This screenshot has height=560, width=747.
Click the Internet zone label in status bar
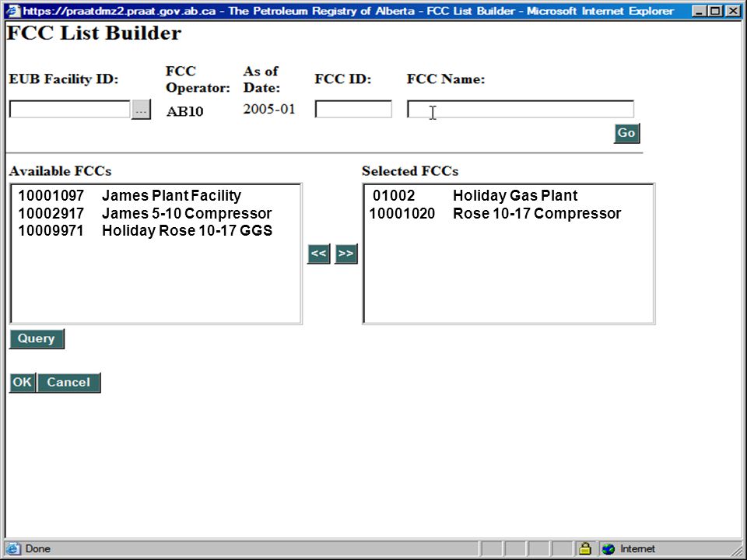coord(637,548)
